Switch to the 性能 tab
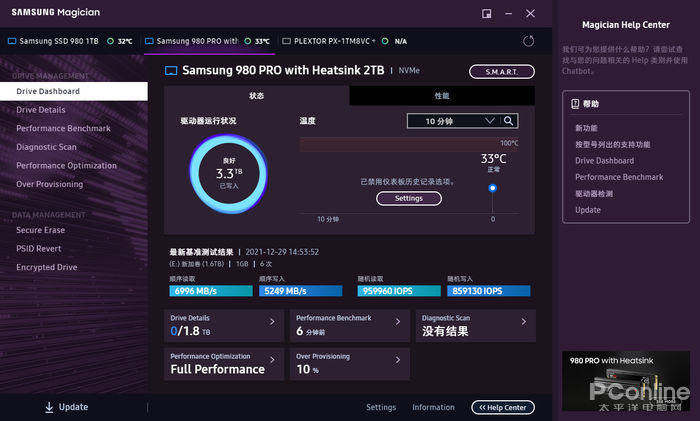The width and height of the screenshot is (700, 421). (442, 96)
